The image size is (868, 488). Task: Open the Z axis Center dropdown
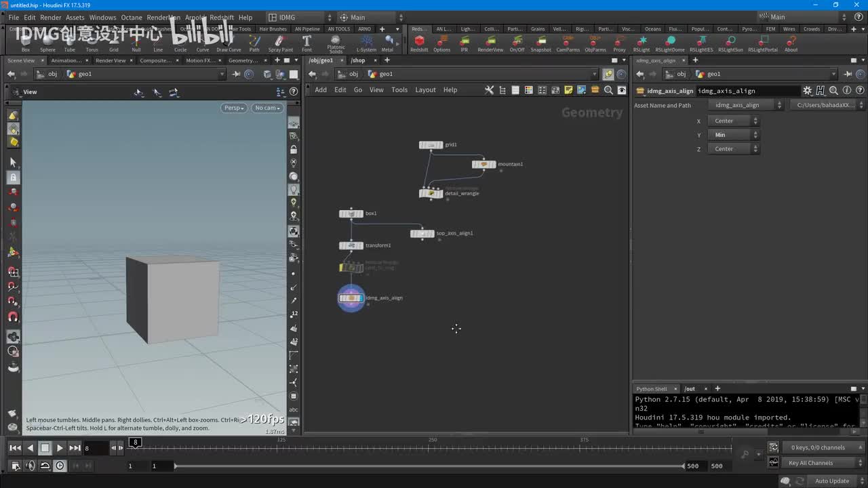tap(734, 149)
